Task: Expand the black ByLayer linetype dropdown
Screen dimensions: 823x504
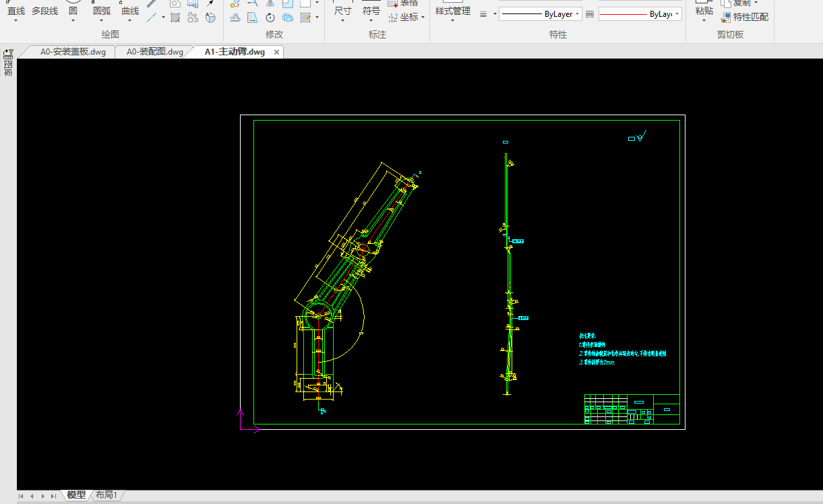Action: click(x=578, y=14)
